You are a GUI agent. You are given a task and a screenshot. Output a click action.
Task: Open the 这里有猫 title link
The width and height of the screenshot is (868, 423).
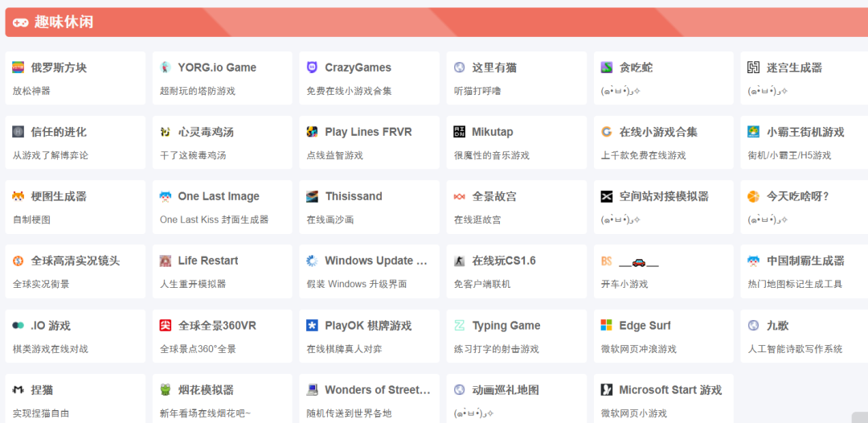[x=494, y=68]
